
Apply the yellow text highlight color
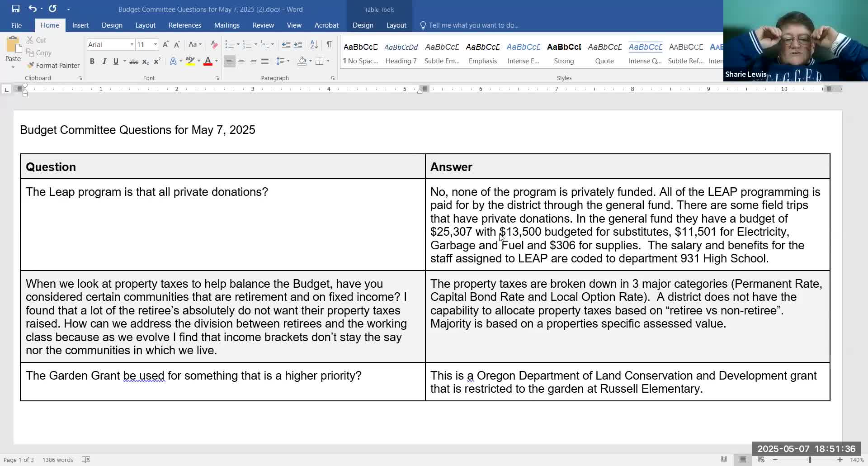(x=190, y=62)
